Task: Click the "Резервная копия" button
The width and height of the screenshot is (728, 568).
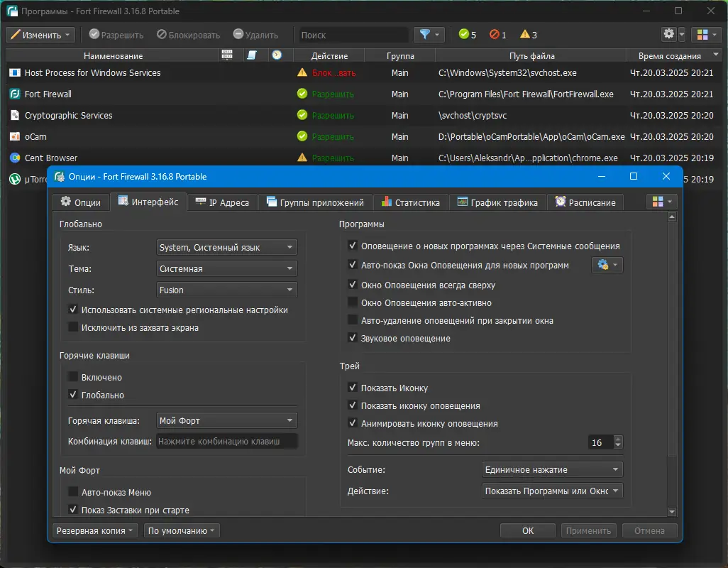Action: (x=95, y=530)
